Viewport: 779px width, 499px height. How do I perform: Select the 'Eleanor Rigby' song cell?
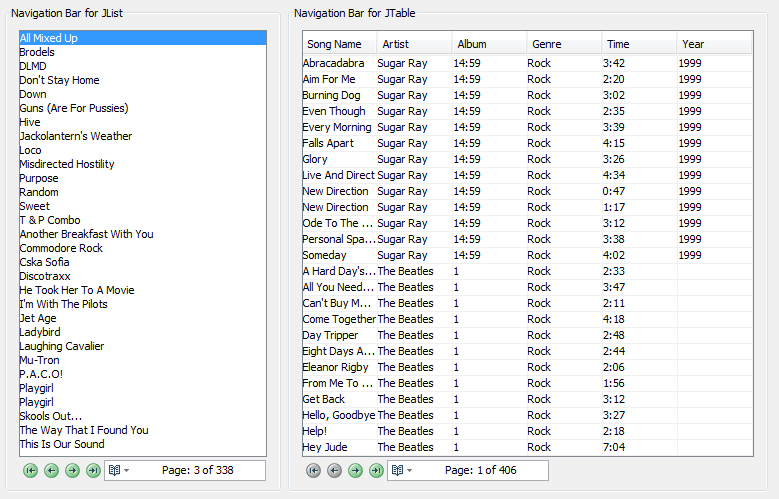click(339, 367)
